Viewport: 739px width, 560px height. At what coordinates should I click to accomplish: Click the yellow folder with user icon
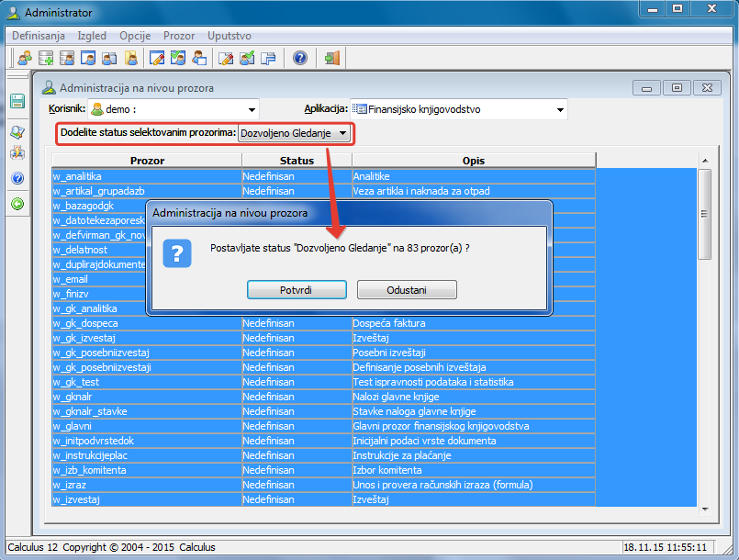(131, 58)
